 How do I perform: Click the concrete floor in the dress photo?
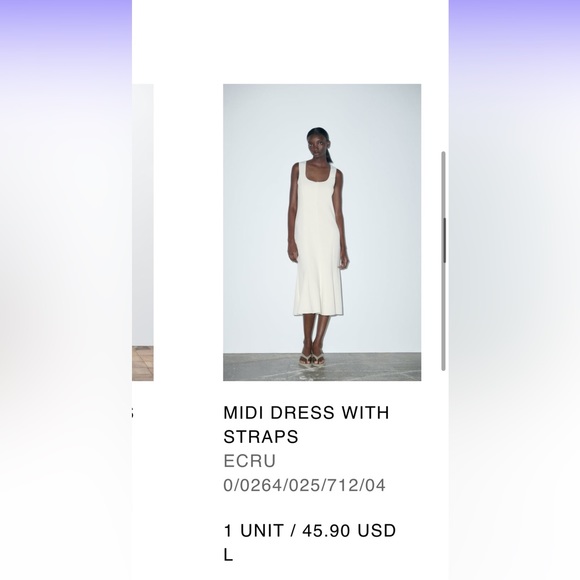[370, 367]
